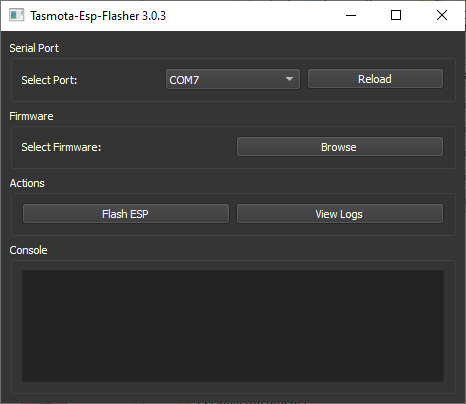Start flashing with Flash ESP
This screenshot has height=404, width=466.
[x=126, y=214]
